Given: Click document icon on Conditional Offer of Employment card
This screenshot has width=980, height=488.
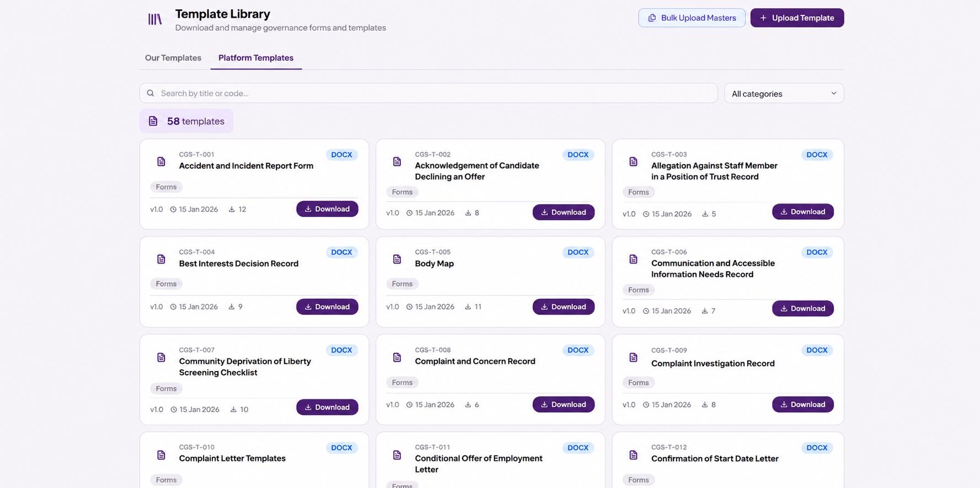Looking at the screenshot, I should (397, 455).
